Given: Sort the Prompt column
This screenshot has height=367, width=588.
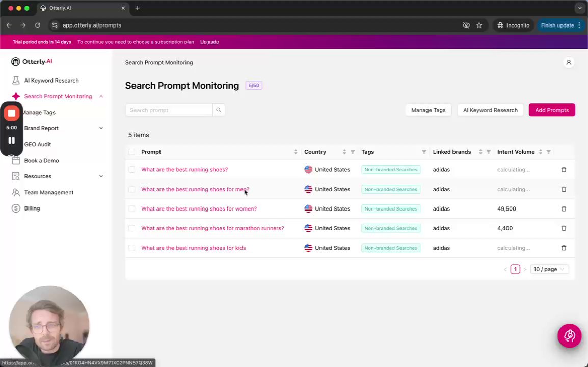Looking at the screenshot, I should pos(295,152).
